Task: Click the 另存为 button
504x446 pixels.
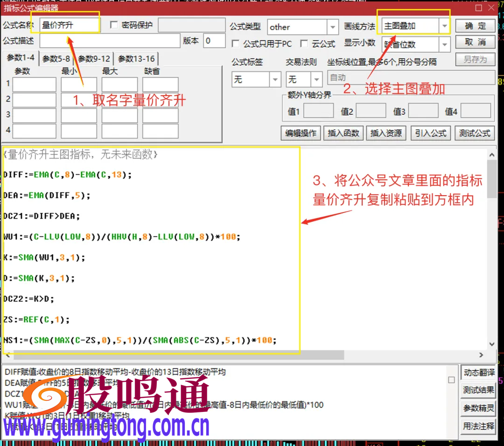Action: coord(474,60)
